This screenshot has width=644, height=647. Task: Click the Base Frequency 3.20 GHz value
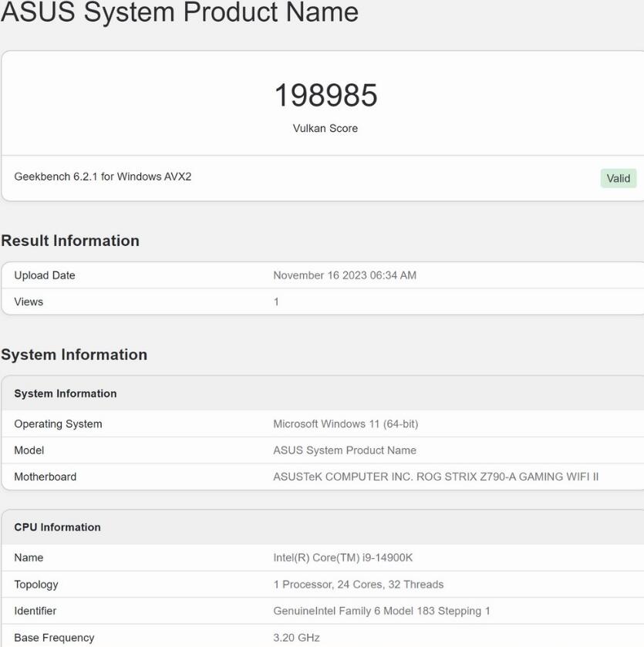297,637
